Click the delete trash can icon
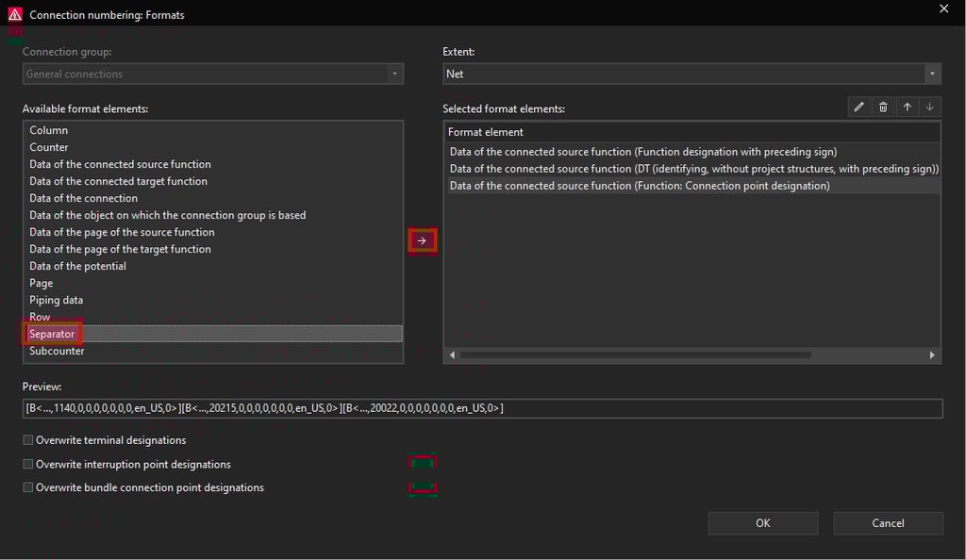This screenshot has height=560, width=966. click(883, 107)
